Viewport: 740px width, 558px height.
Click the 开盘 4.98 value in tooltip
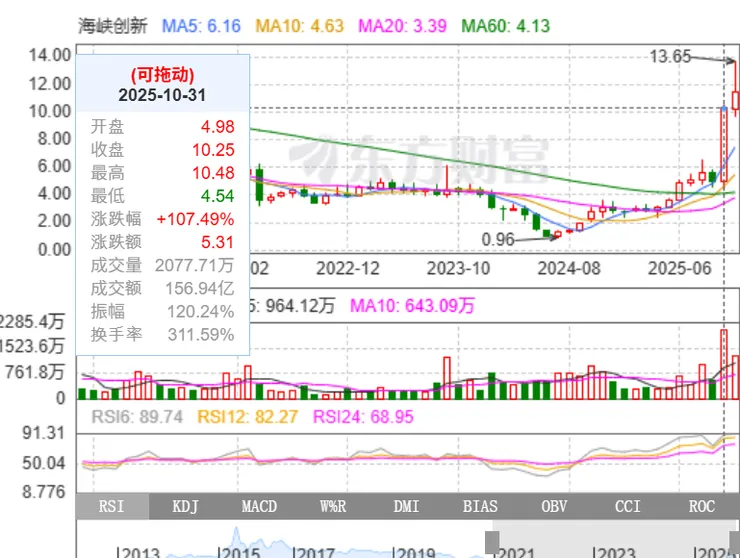point(218,127)
